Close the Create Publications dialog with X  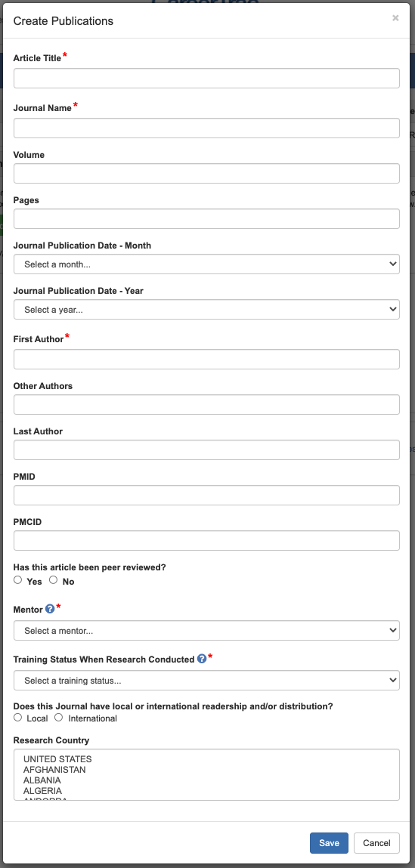[x=395, y=18]
